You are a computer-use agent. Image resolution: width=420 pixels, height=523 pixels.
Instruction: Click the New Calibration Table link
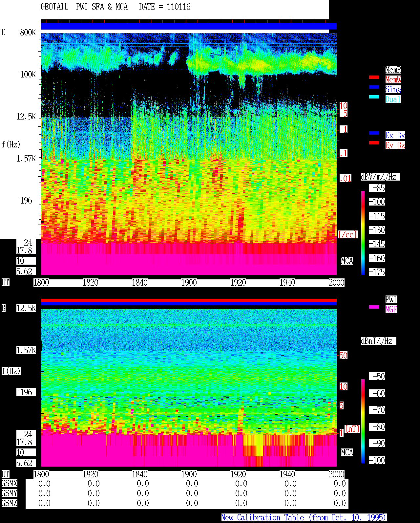pyautogui.click(x=304, y=518)
